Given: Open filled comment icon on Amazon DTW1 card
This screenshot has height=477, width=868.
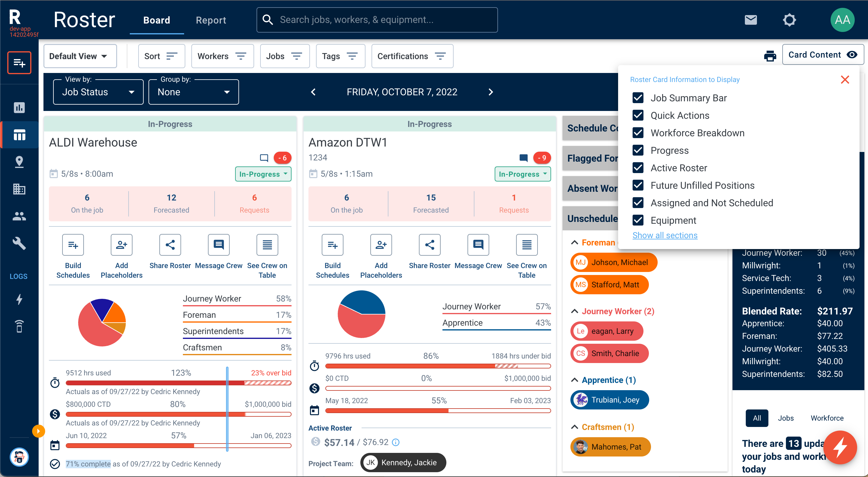Looking at the screenshot, I should [x=523, y=157].
